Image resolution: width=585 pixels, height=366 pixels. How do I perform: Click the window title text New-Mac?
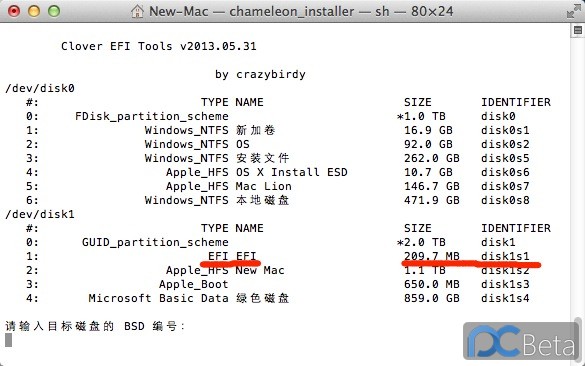[179, 11]
